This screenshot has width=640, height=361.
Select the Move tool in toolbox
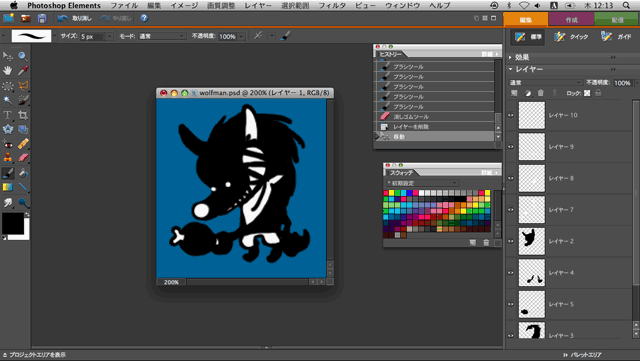(x=7, y=56)
